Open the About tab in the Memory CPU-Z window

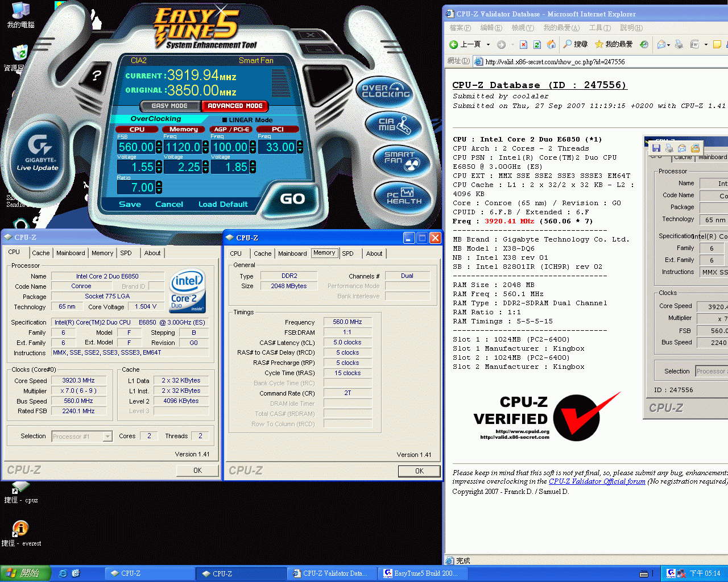(x=374, y=253)
